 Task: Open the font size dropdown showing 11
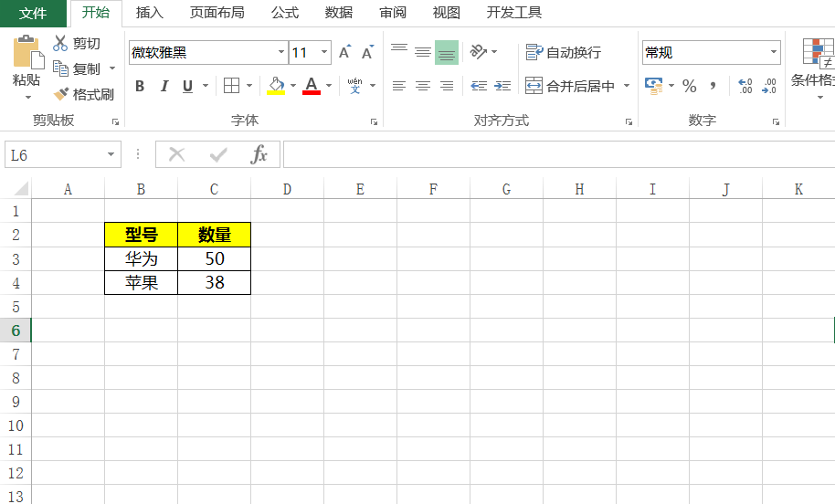(x=323, y=52)
